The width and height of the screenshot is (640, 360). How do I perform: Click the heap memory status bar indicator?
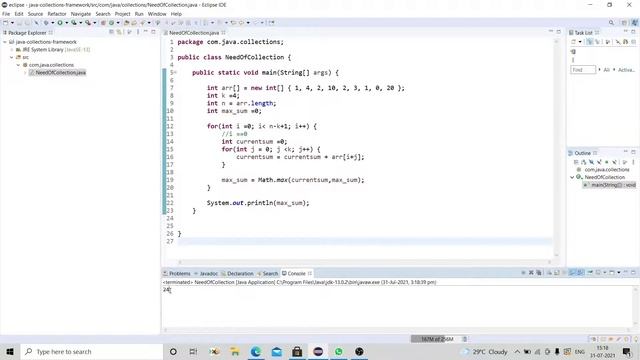pos(436,339)
